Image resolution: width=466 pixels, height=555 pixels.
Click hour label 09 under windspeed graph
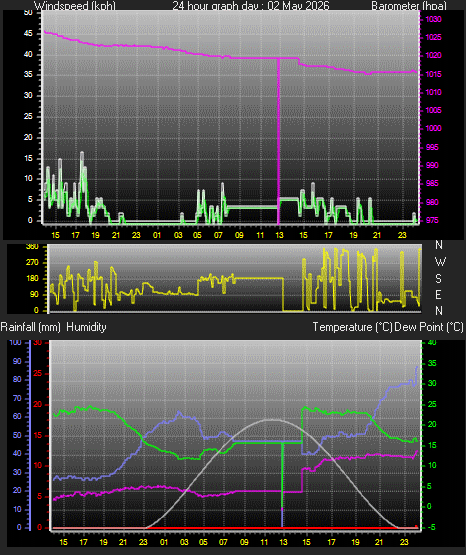tap(240, 235)
